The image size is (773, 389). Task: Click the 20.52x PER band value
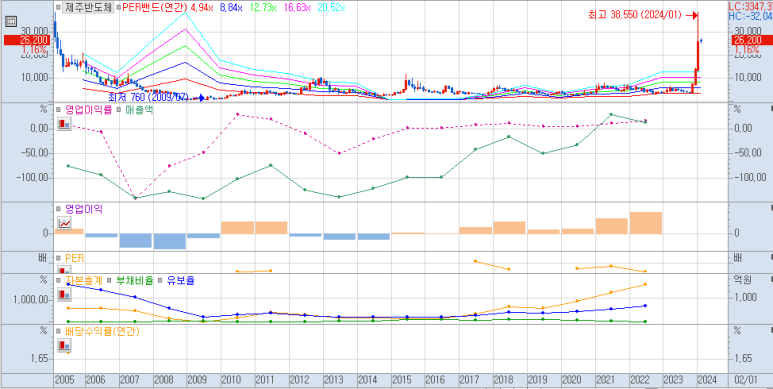point(331,7)
